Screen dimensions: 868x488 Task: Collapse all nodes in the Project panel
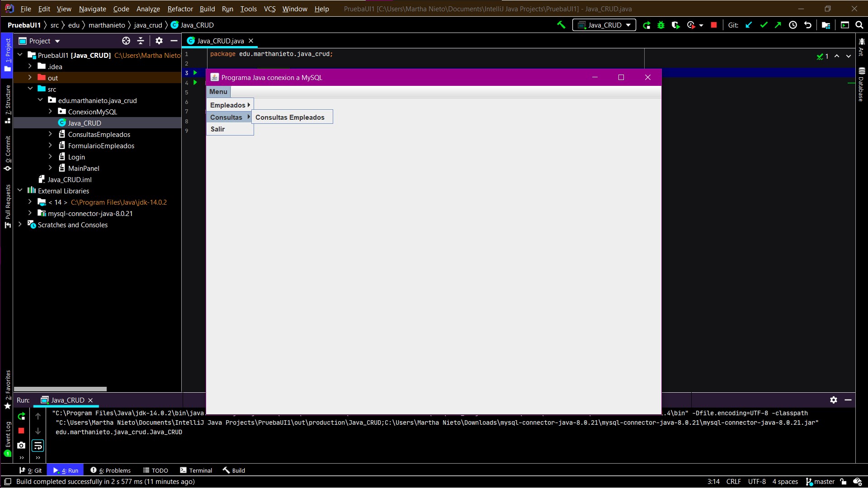click(x=141, y=41)
